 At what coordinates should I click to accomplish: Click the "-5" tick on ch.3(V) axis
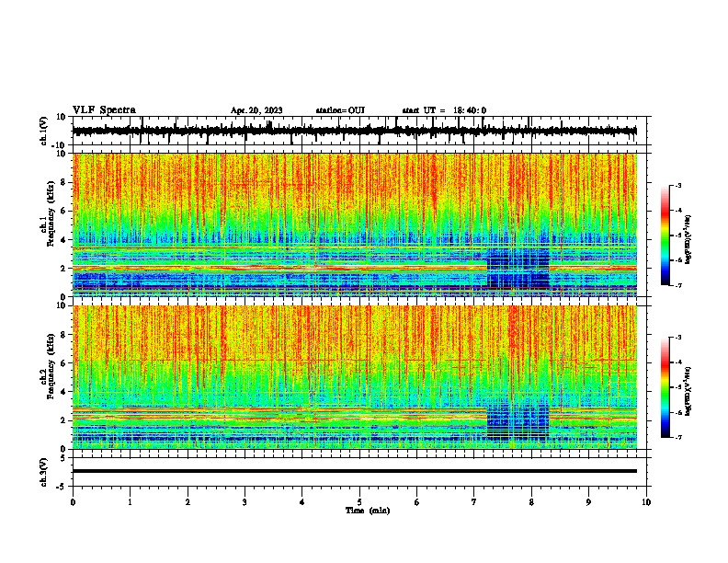tap(62, 487)
